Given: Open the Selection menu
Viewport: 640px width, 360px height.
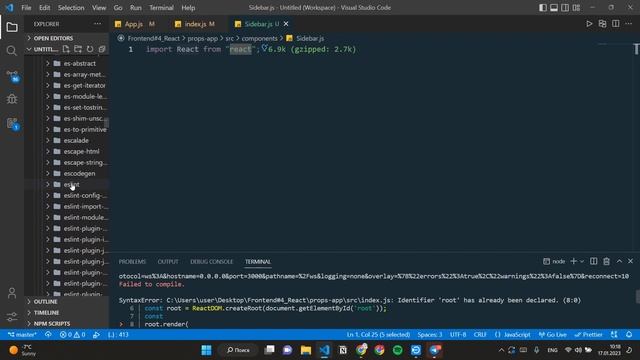Looking at the screenshot, I should (71, 8).
